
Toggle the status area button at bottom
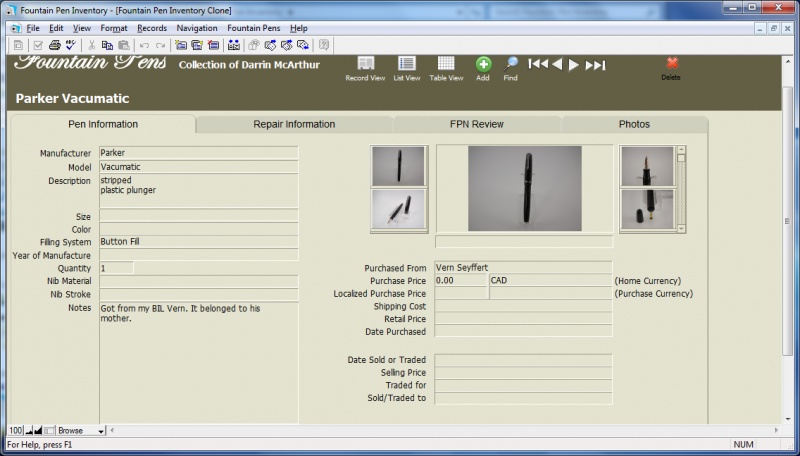coord(49,431)
